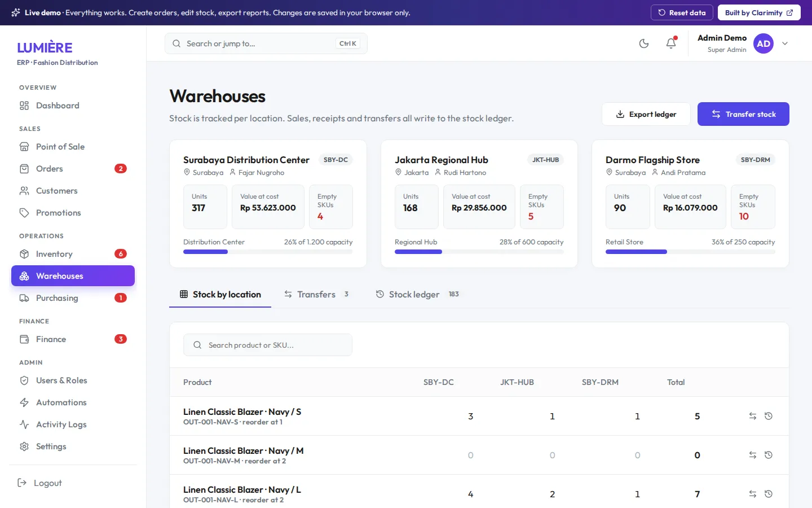Switch to the Stock ledger tab
This screenshot has width=812, height=508.
417,295
